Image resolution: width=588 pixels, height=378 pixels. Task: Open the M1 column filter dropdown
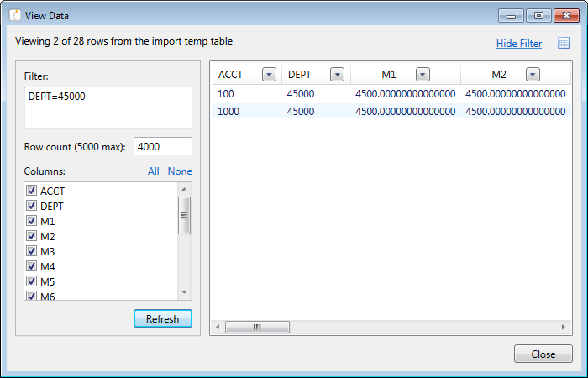[423, 74]
